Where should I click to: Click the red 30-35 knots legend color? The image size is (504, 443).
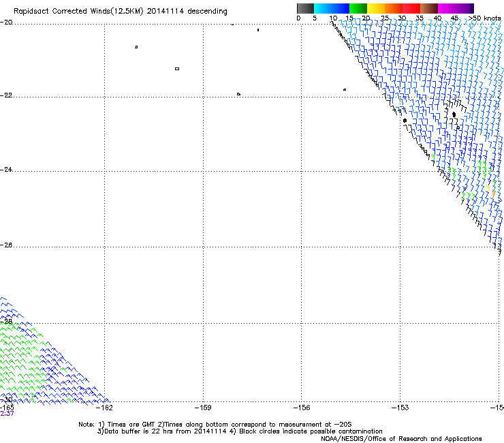tap(411, 8)
